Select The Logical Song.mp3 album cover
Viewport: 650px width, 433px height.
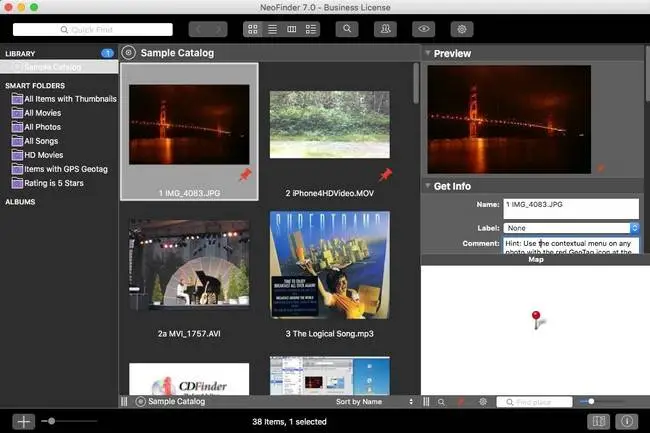point(330,265)
